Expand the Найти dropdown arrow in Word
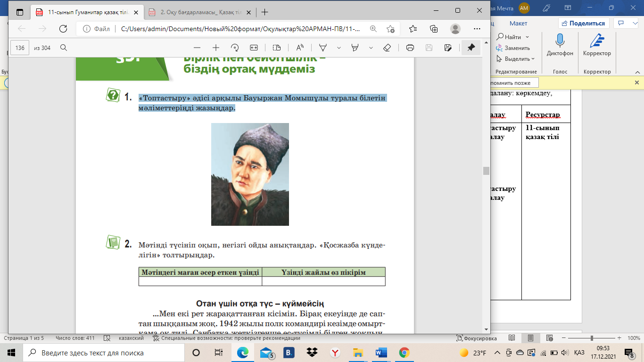The image size is (644, 362). 527,37
